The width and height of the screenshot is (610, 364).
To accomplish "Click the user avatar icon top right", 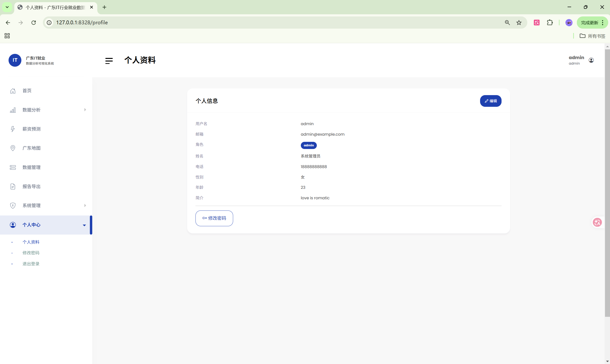I will pos(591,60).
